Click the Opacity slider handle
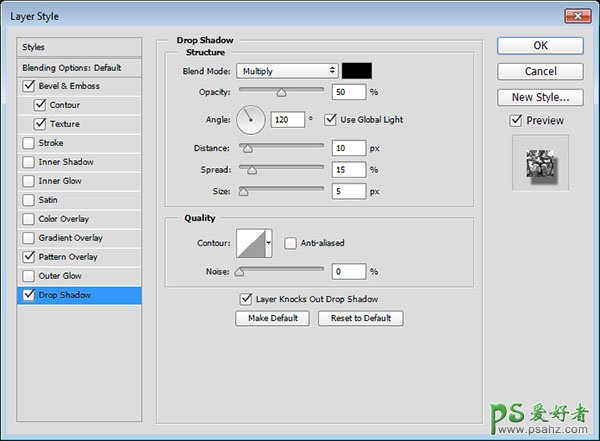The height and width of the screenshot is (441, 600). coord(281,92)
